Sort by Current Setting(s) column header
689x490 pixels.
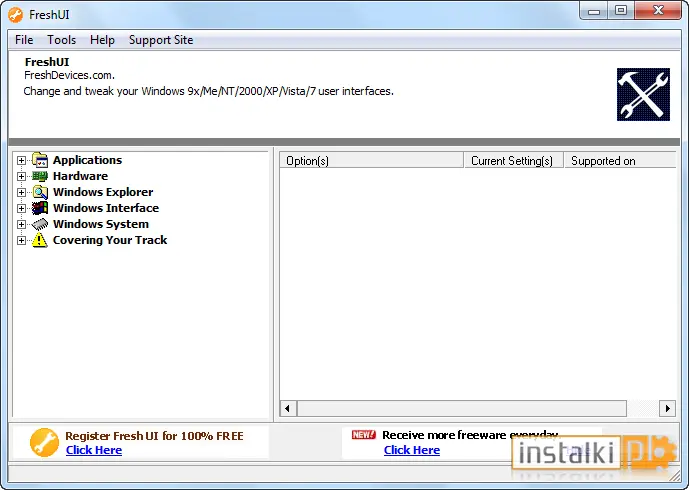(x=514, y=160)
